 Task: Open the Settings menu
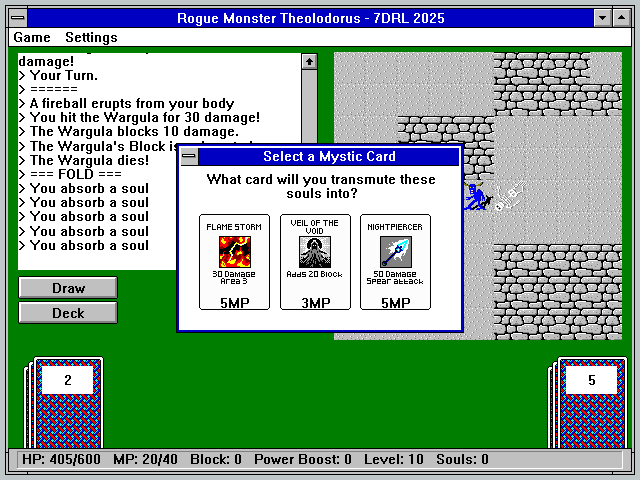tap(91, 37)
